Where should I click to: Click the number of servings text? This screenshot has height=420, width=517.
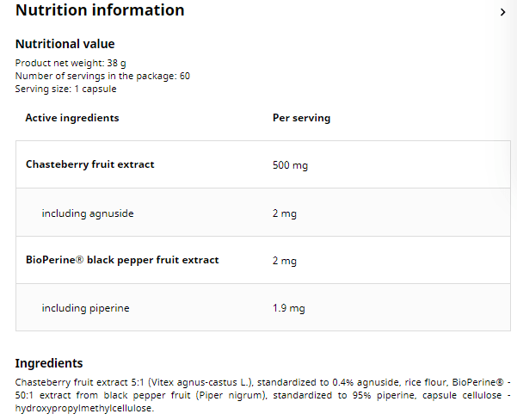click(x=102, y=76)
